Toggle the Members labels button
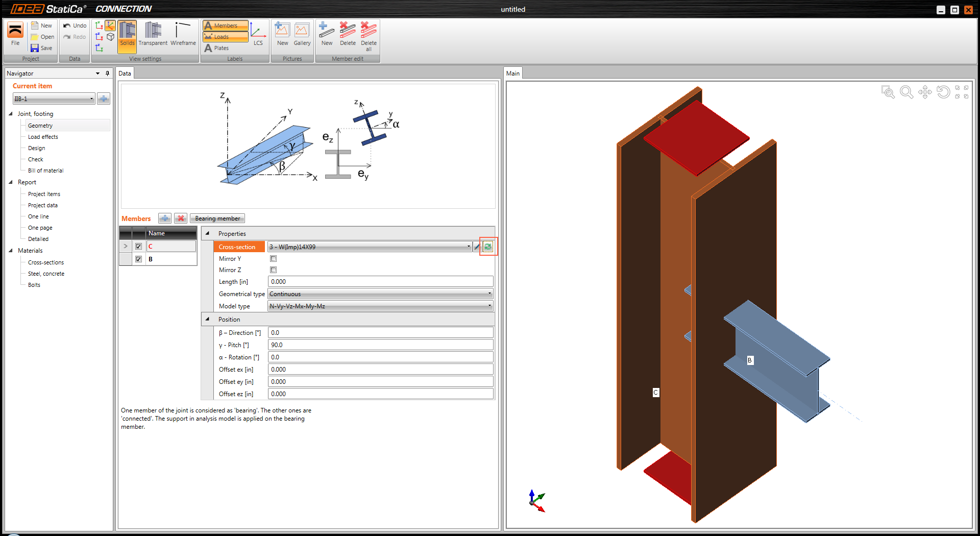This screenshot has height=536, width=980. click(x=225, y=26)
